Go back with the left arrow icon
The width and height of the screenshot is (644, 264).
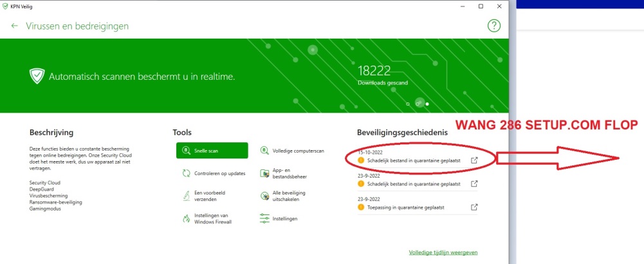tap(15, 26)
